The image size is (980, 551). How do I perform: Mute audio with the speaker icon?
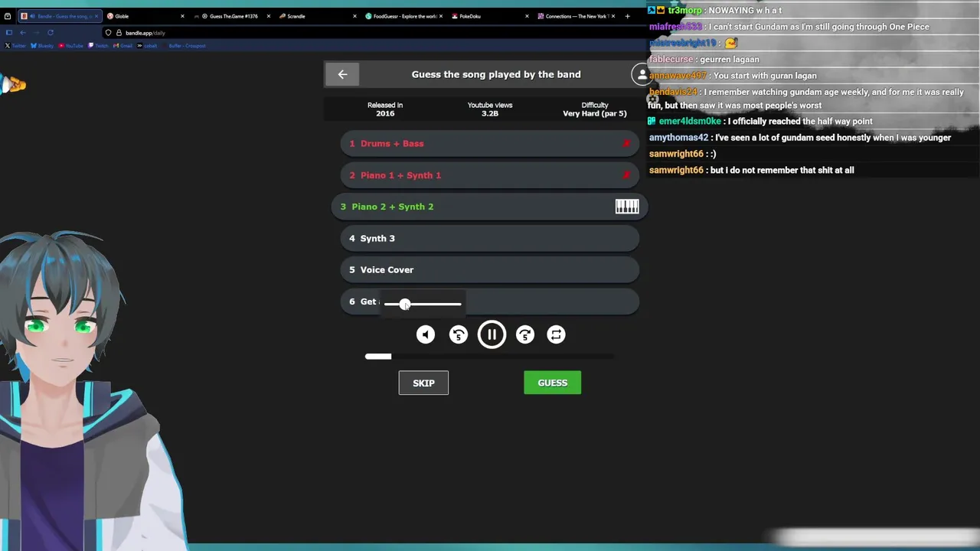pyautogui.click(x=426, y=334)
